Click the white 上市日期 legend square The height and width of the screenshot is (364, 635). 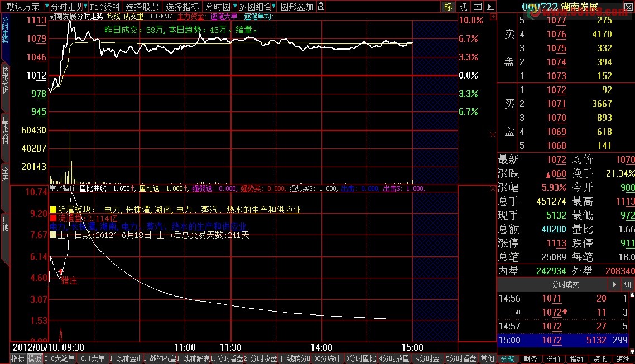[53, 235]
